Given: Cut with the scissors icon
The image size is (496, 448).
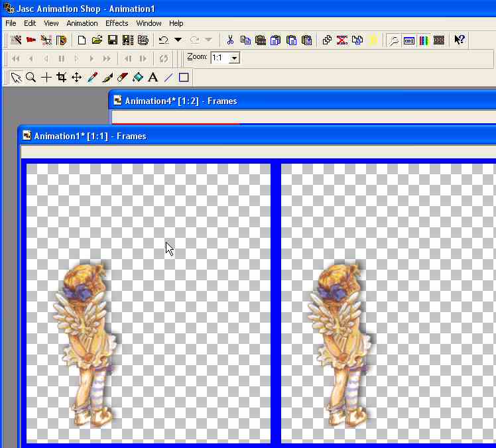Looking at the screenshot, I should point(230,40).
